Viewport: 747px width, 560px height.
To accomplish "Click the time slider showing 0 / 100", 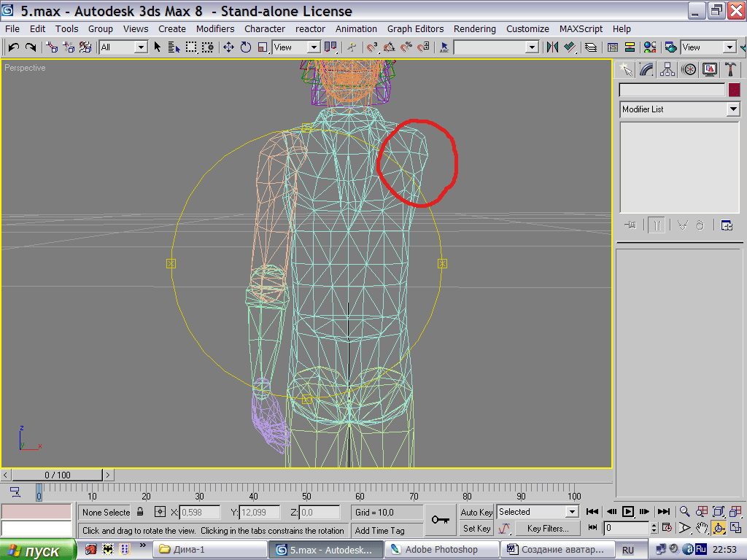I will pyautogui.click(x=57, y=475).
